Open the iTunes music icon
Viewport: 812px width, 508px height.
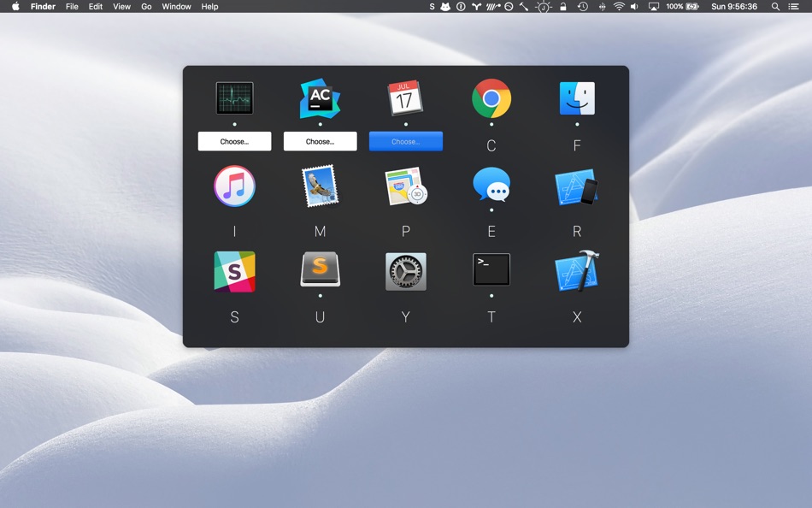click(234, 186)
